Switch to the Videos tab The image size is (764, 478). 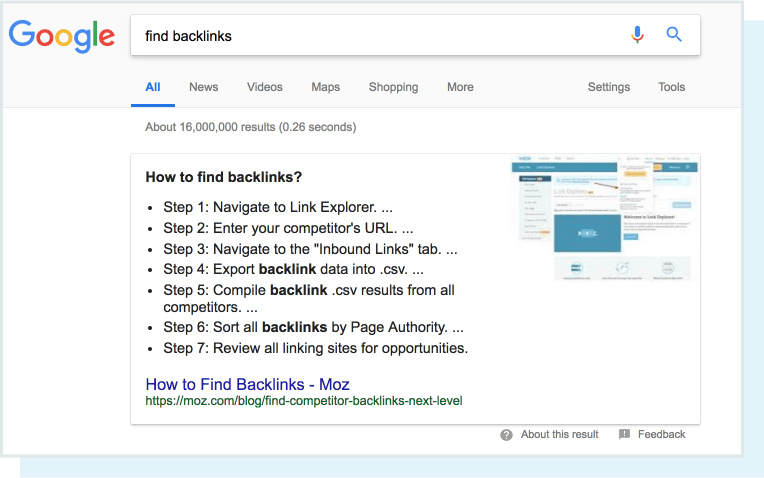click(x=265, y=87)
